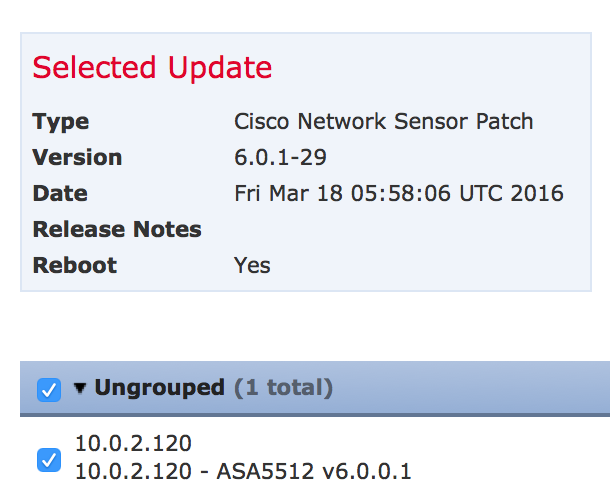The height and width of the screenshot is (504, 610).
Task: Collapse the Ungrouped group triangle
Action: (x=80, y=388)
